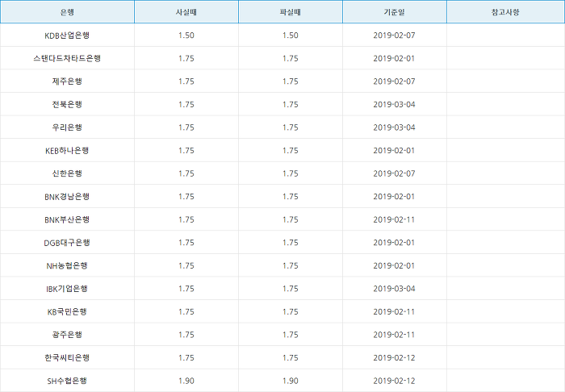
Task: Click the 2019-02-07 date in 제주은행 row
Action: coord(394,81)
